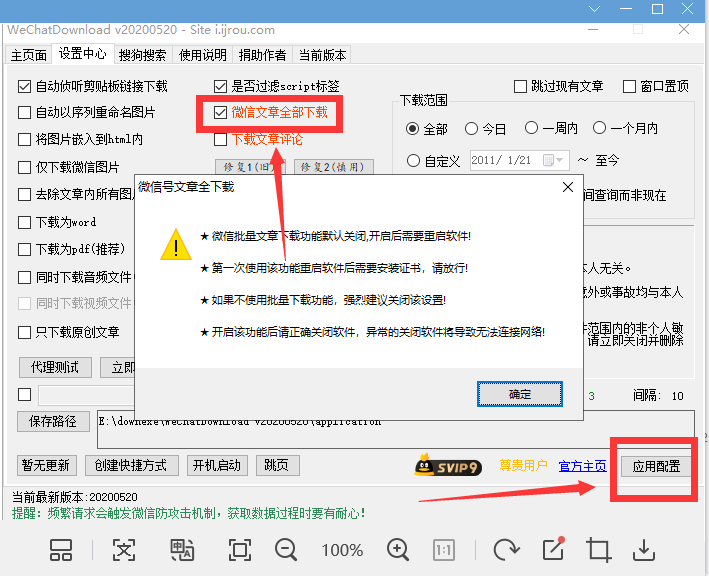Open the 设置中心 tab
This screenshot has width=709, height=576.
[83, 53]
